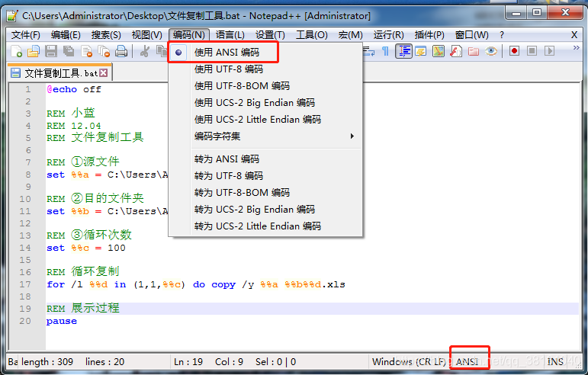Click the Close All documents icon
Viewport: 588px width, 375px height.
coord(104,51)
